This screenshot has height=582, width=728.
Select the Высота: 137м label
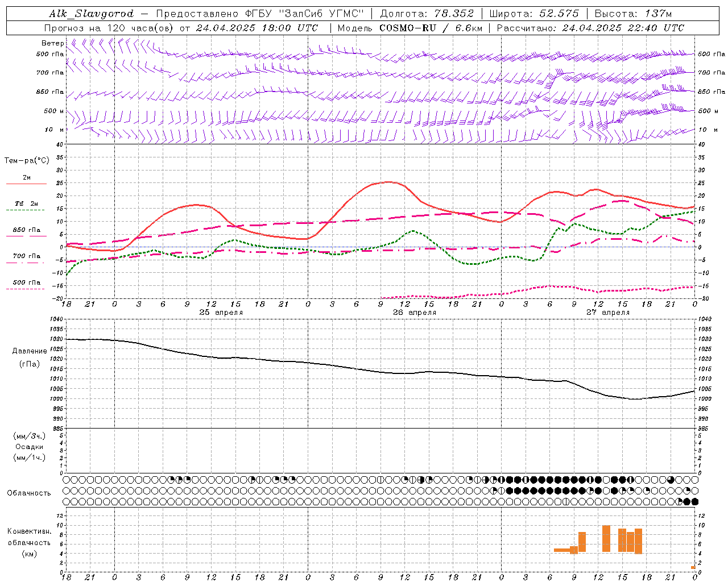tap(633, 14)
